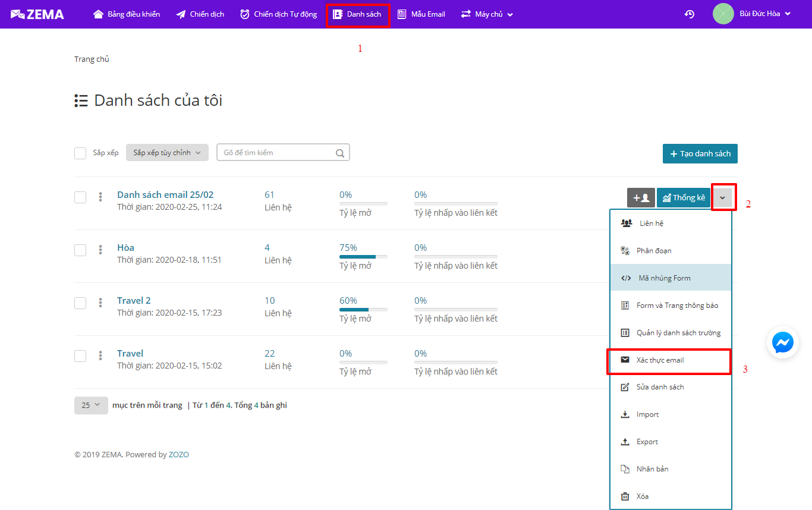
Task: Select Quản lý danh sách trường entry
Action: pos(671,333)
